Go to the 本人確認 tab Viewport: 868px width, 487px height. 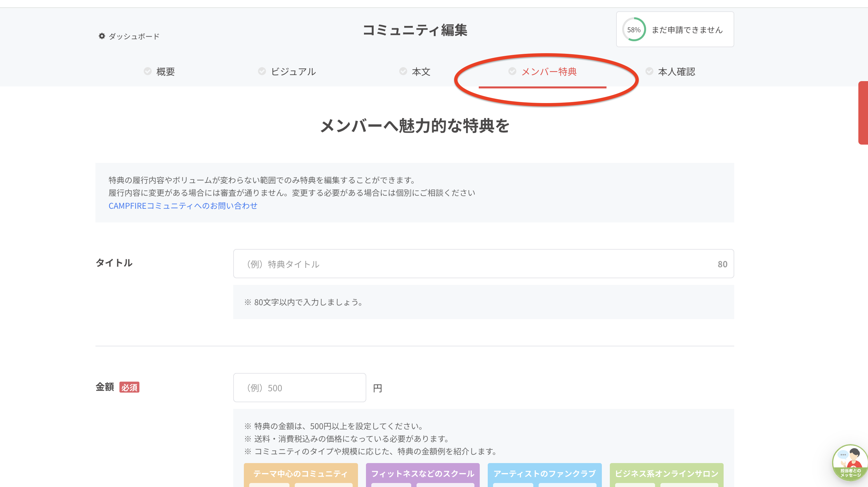point(676,72)
